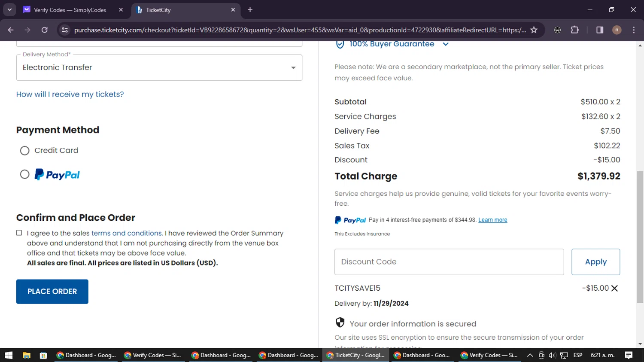
Task: Click the Delivery by 11/29/2024 date
Action: point(391,304)
